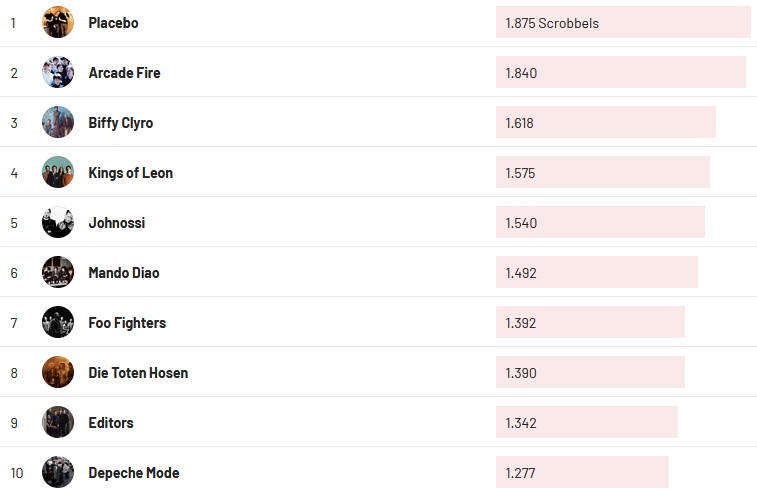Open the Placebo artist link

(x=113, y=22)
